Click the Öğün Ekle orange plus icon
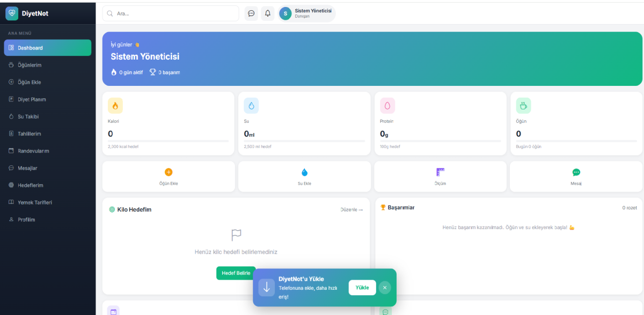644x315 pixels. (169, 172)
